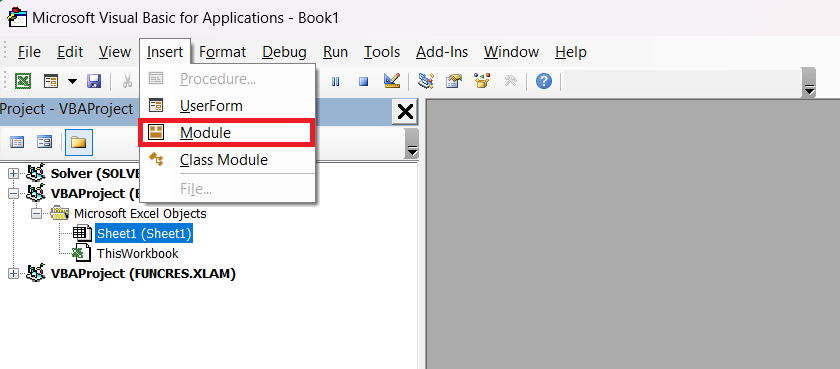Open the Debug menu

point(284,52)
